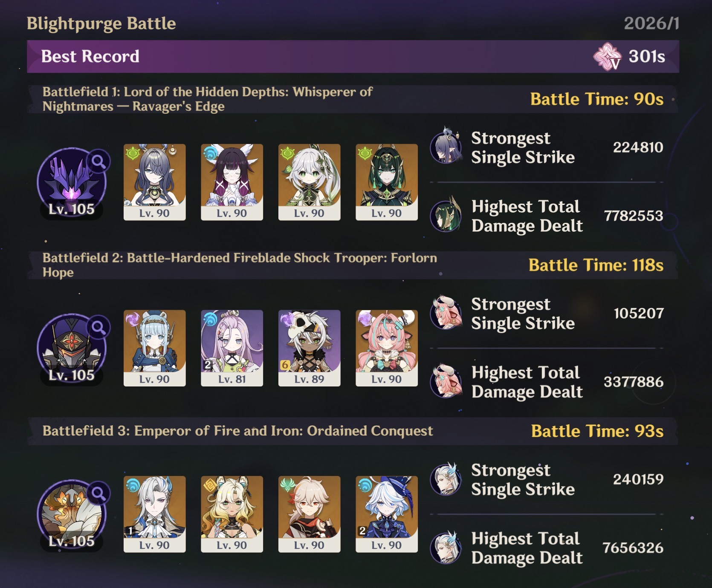Click Strongest Single Strike avatar in Battlefield 1
712x588 pixels.
pos(446,147)
